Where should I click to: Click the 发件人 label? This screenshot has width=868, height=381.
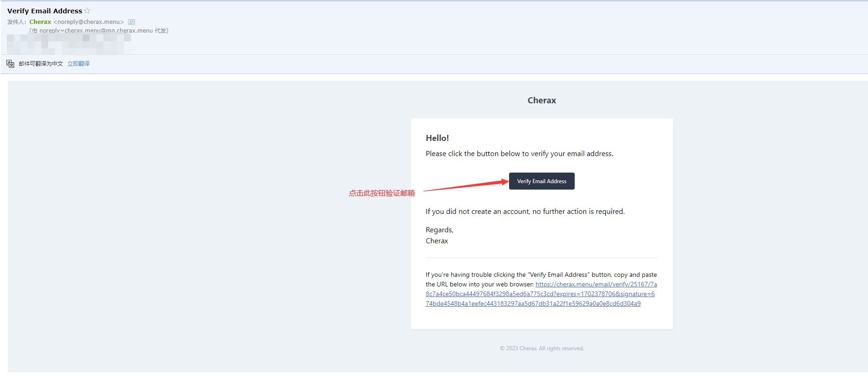tap(16, 22)
